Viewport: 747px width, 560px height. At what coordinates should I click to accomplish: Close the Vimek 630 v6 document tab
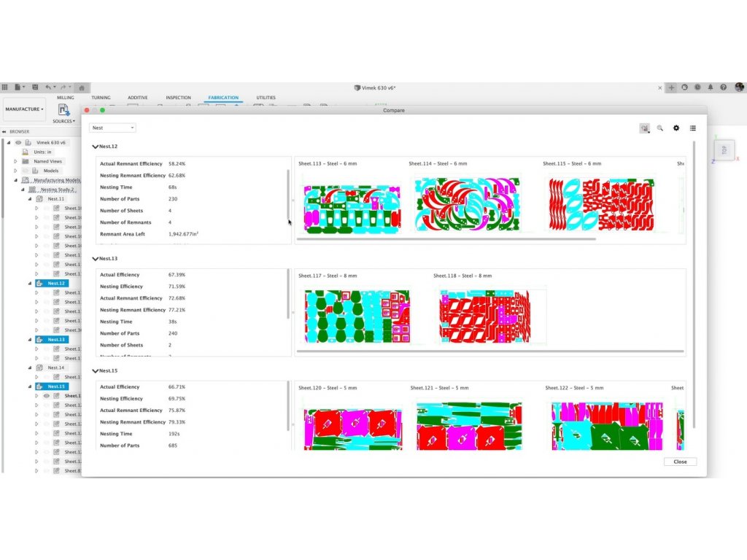(x=659, y=87)
